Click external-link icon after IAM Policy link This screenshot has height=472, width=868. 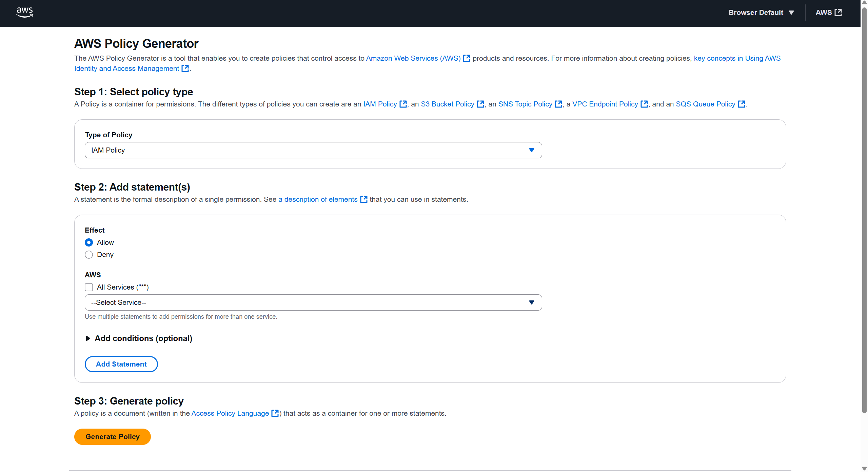[403, 104]
